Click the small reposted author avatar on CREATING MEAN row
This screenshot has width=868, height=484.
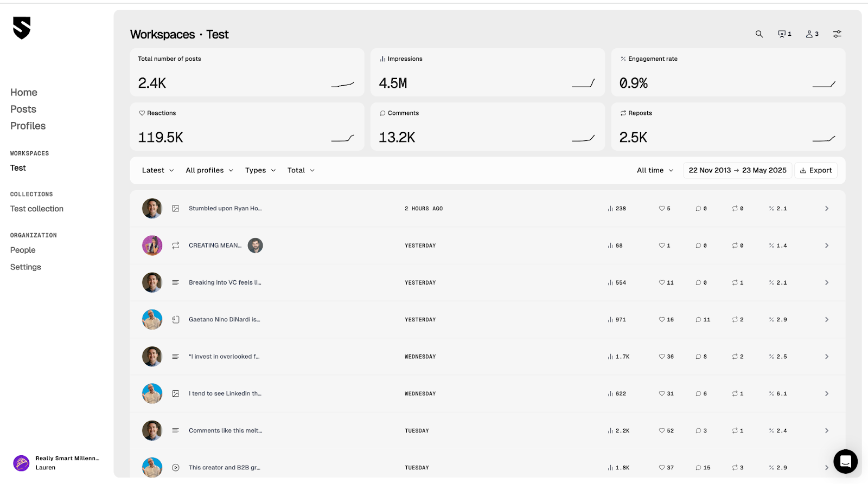[x=256, y=246]
